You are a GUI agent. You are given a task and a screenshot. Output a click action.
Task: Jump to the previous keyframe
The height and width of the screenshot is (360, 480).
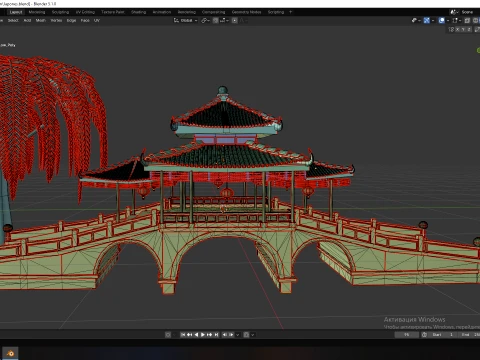tap(189, 335)
